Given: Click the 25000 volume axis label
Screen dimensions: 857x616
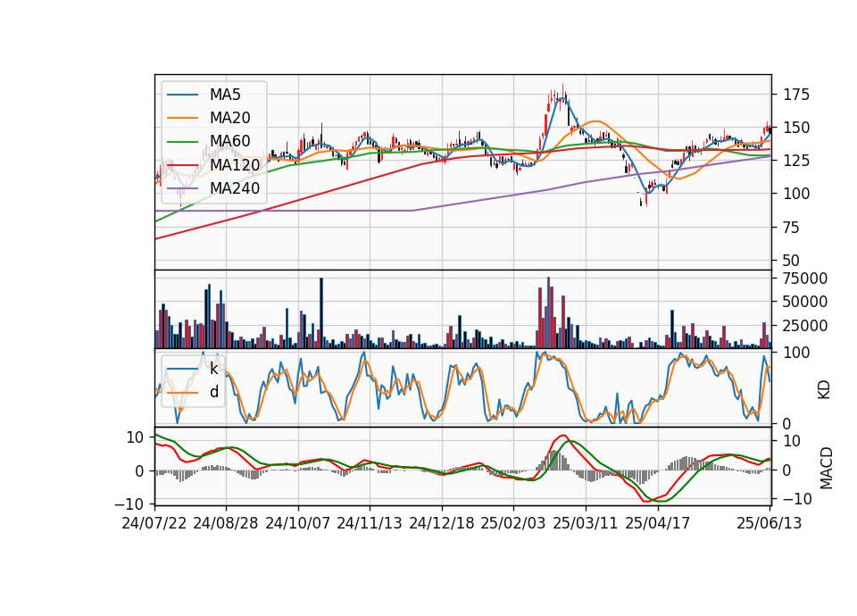Looking at the screenshot, I should (x=805, y=325).
